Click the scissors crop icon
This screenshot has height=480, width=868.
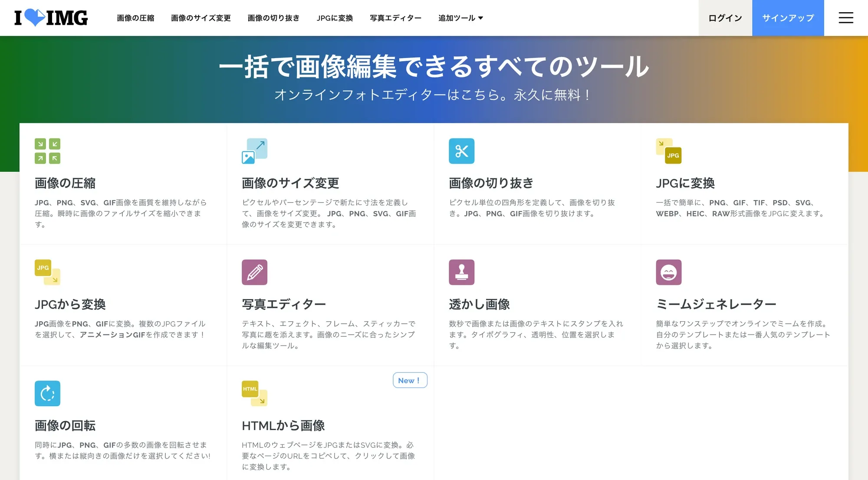pyautogui.click(x=461, y=151)
